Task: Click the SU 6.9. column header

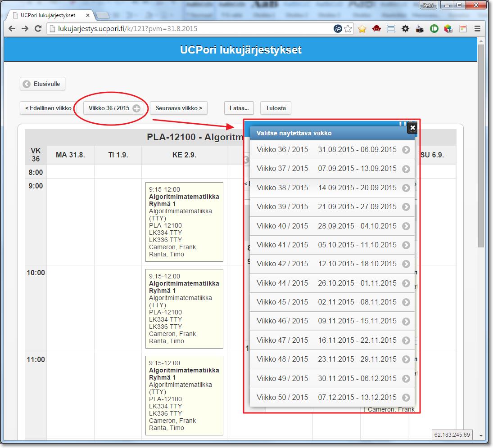Action: tap(432, 155)
